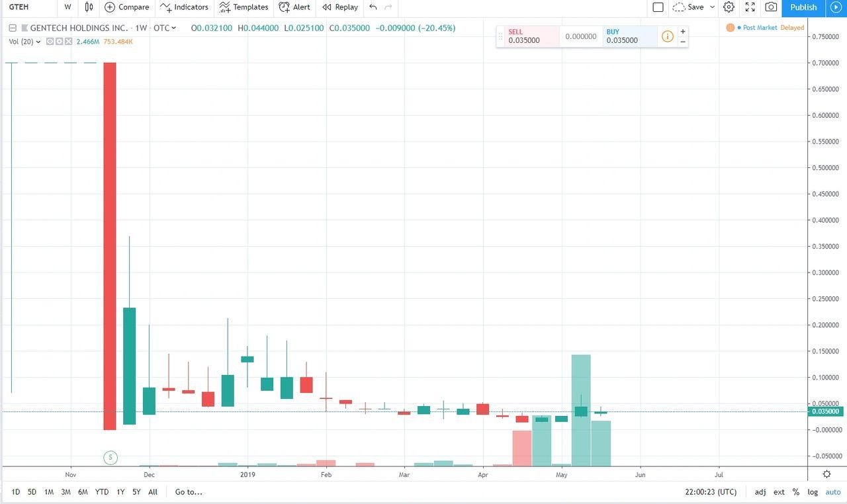The width and height of the screenshot is (847, 504).
Task: Open the Save dropdown arrow
Action: click(x=713, y=7)
